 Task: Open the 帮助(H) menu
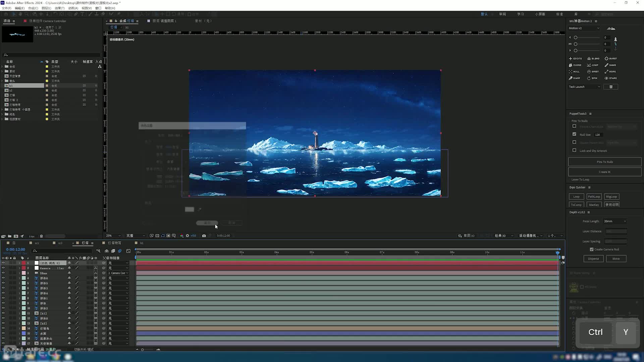(x=110, y=8)
